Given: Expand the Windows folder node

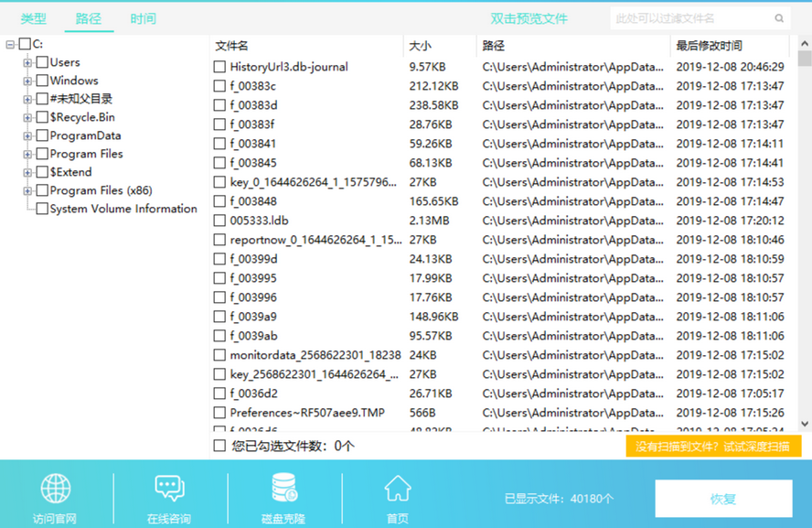Looking at the screenshot, I should [x=28, y=80].
